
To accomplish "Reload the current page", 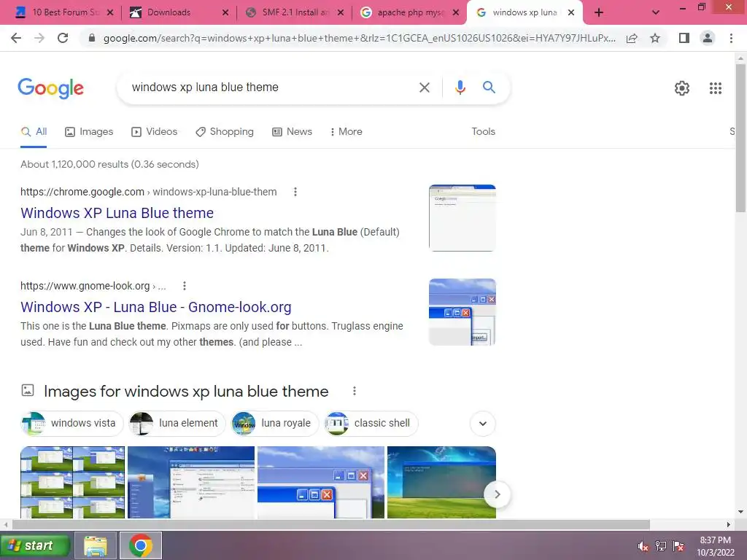I will click(63, 38).
